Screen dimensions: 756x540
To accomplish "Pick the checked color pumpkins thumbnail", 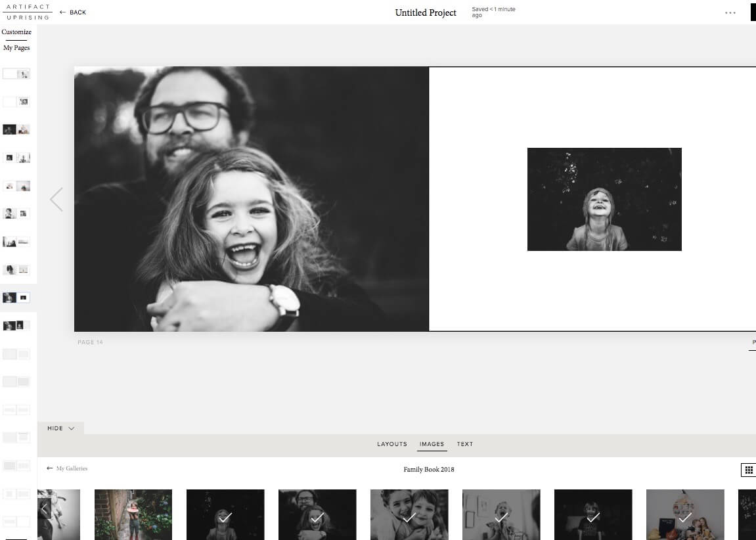I will tap(685, 514).
